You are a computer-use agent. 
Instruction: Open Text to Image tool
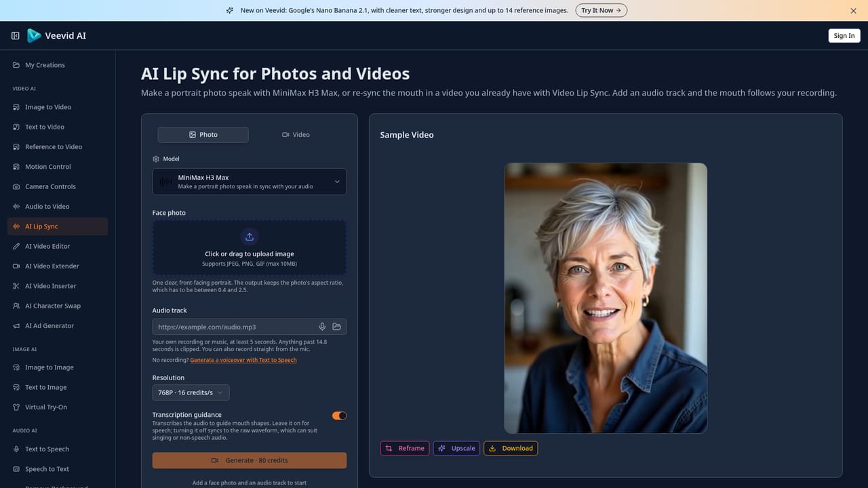pos(58,387)
